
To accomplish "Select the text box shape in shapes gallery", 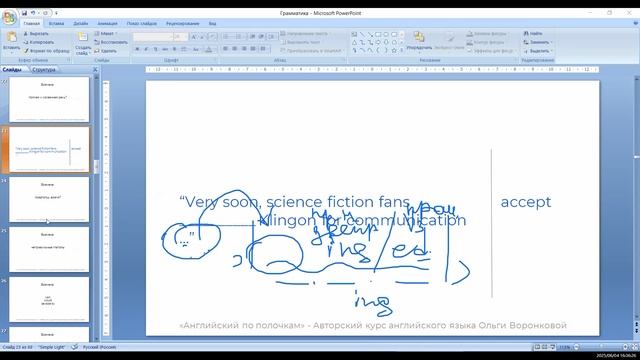I will pyautogui.click(x=354, y=34).
